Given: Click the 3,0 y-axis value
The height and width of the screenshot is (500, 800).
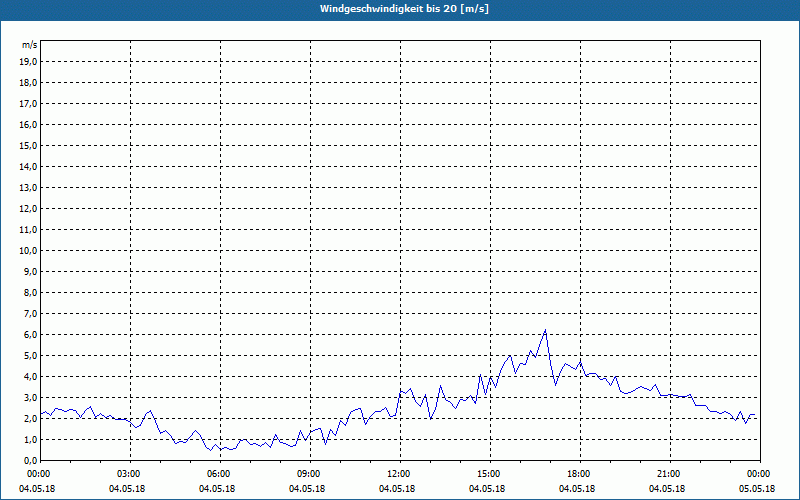Looking at the screenshot, I should (30, 397).
